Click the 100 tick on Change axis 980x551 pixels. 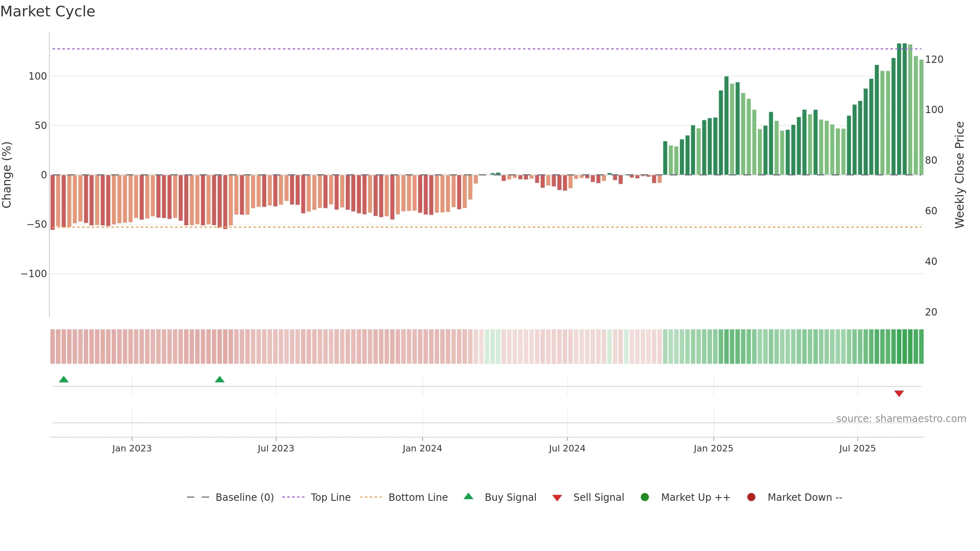point(38,76)
